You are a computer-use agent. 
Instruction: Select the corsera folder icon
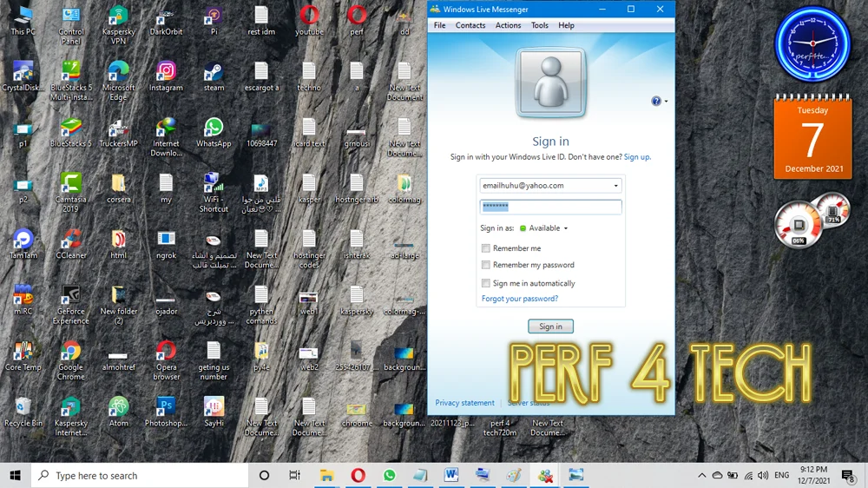click(x=118, y=188)
